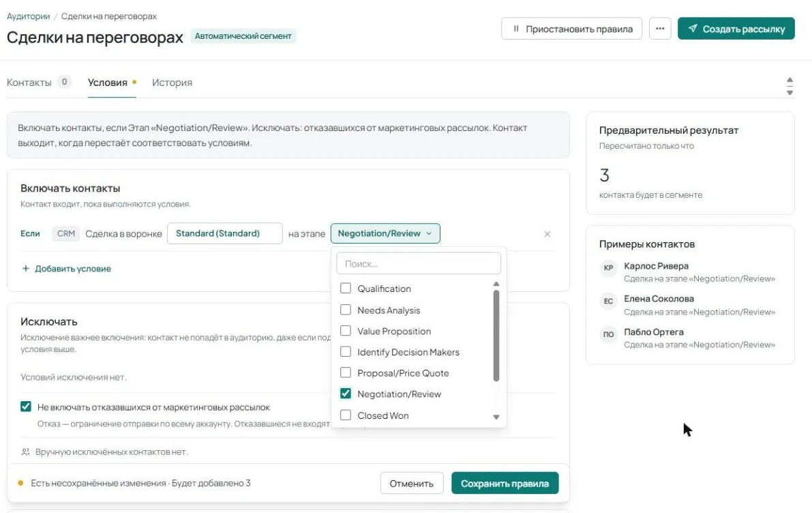Image resolution: width=812 pixels, height=513 pixels.
Task: Click the Автоматический сегмент badge
Action: (x=243, y=35)
